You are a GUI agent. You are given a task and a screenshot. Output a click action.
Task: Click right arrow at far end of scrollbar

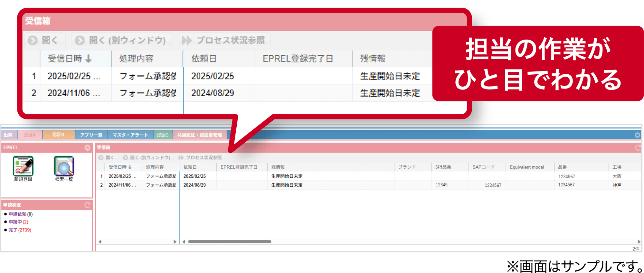[x=639, y=242]
